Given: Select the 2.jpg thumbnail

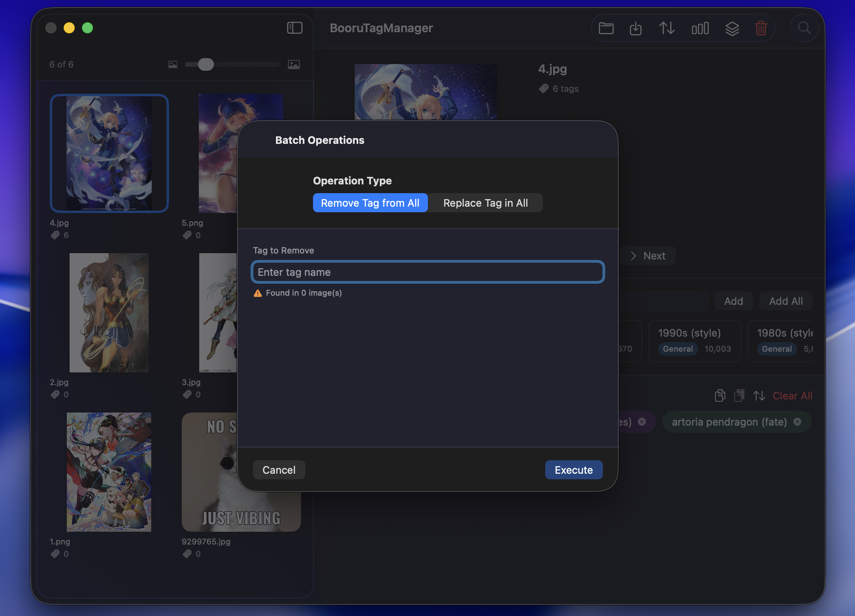Looking at the screenshot, I should point(109,312).
